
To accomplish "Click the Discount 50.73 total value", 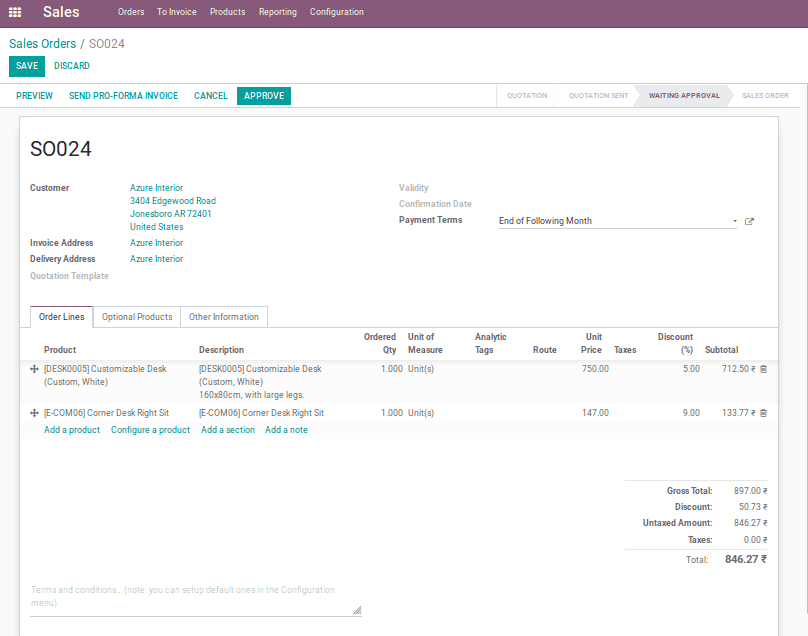I will click(753, 507).
